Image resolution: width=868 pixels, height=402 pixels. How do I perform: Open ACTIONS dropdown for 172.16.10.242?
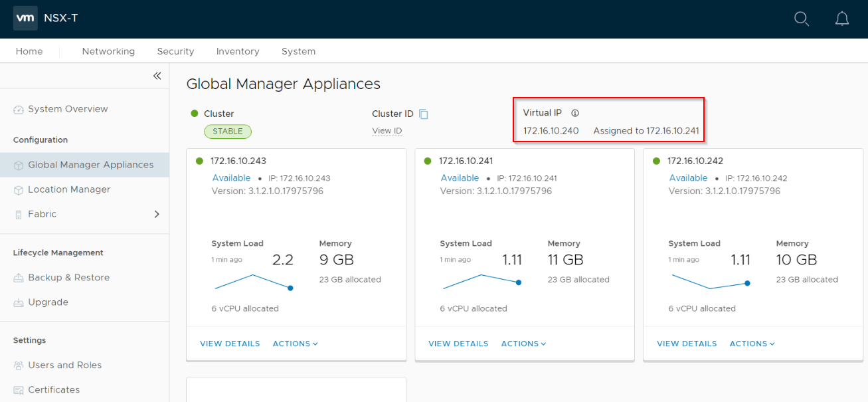point(752,344)
